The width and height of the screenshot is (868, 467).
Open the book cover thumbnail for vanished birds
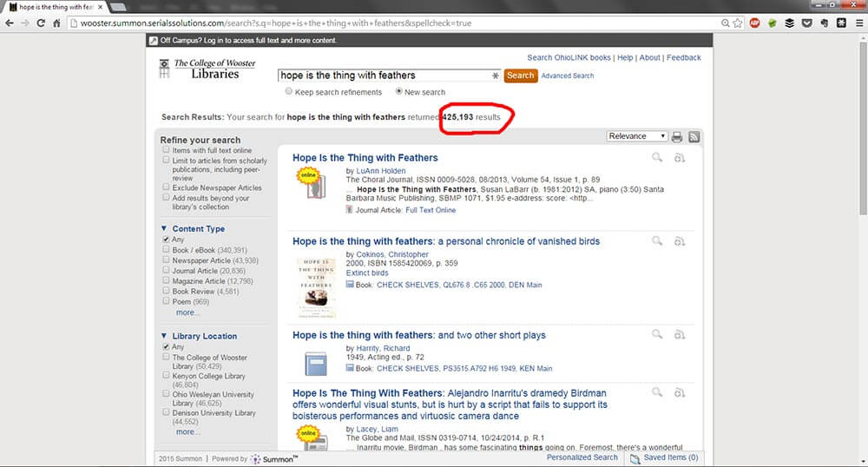[x=317, y=286]
